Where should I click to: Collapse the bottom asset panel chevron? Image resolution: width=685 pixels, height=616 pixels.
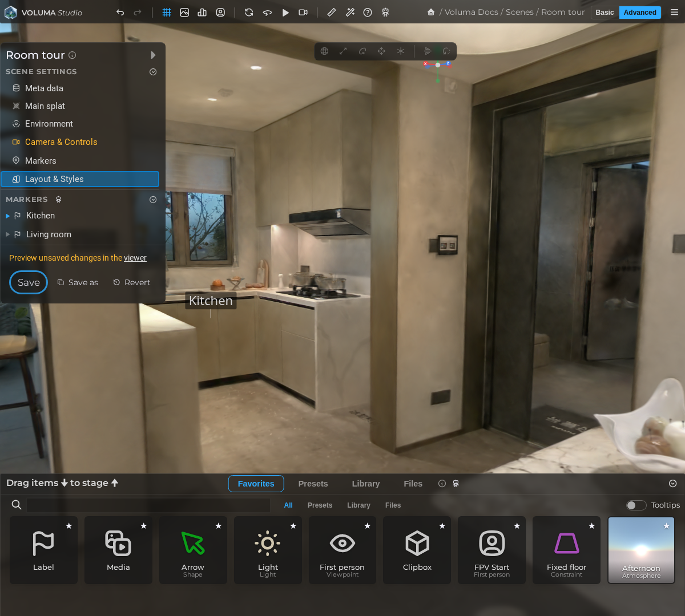pyautogui.click(x=673, y=483)
